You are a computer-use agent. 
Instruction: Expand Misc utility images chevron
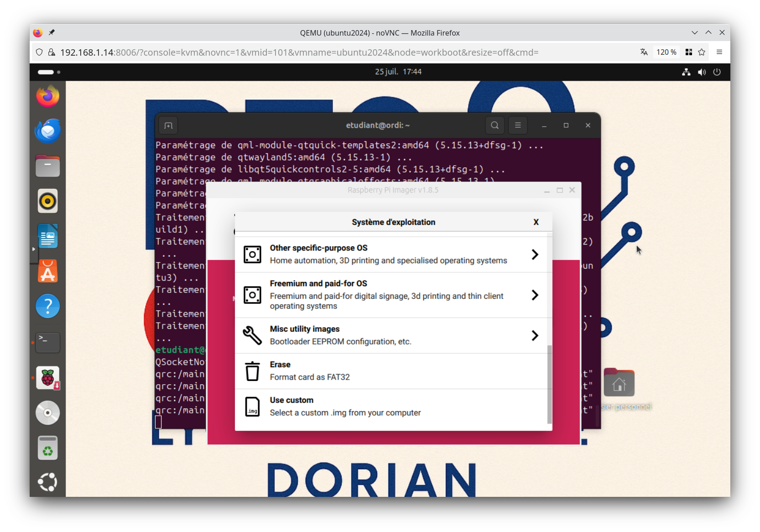pos(535,336)
